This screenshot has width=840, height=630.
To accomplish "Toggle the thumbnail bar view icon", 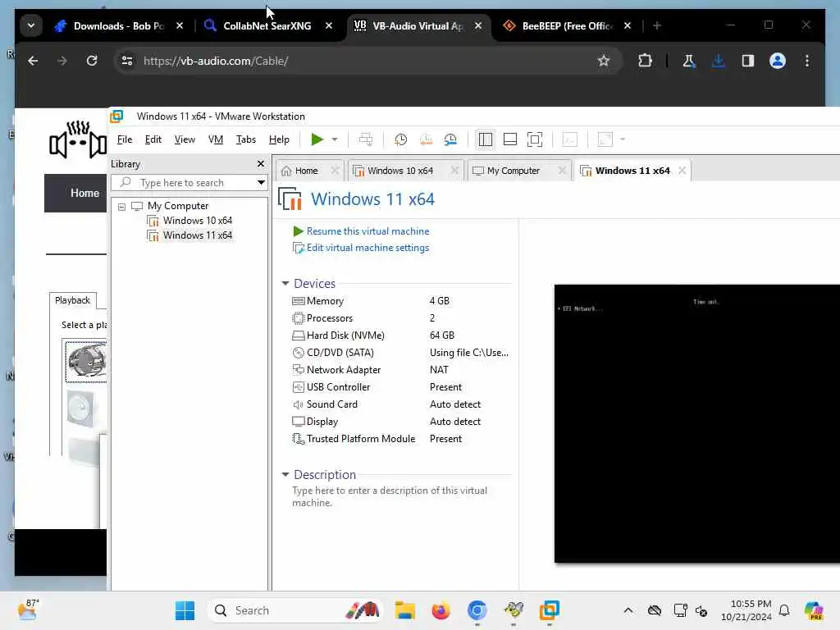I will click(x=510, y=139).
